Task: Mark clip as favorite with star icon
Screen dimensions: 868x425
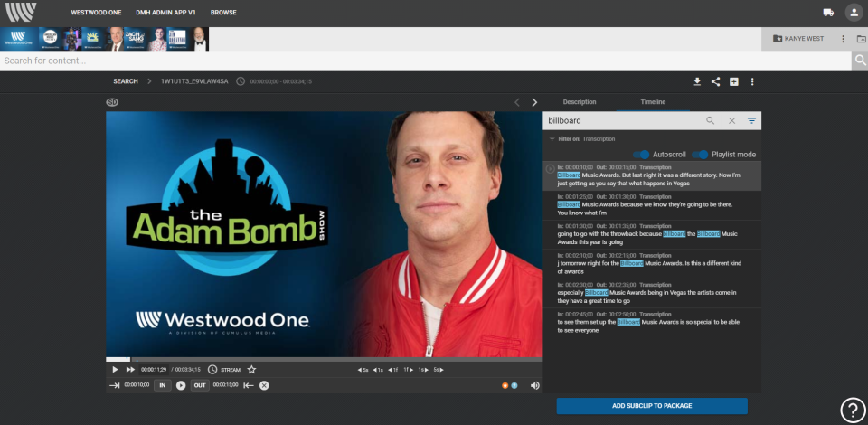Action: click(x=251, y=370)
